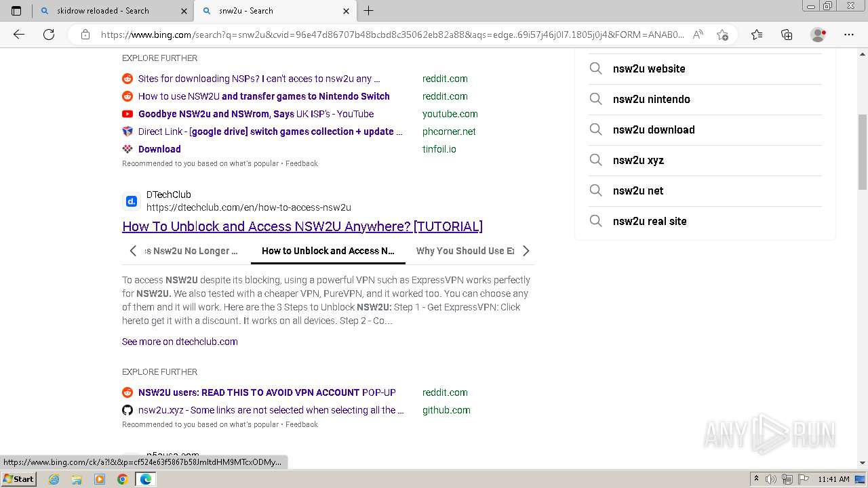Show previous snippet tab with left chevron
Viewport: 868px width, 488px height.
tap(133, 251)
